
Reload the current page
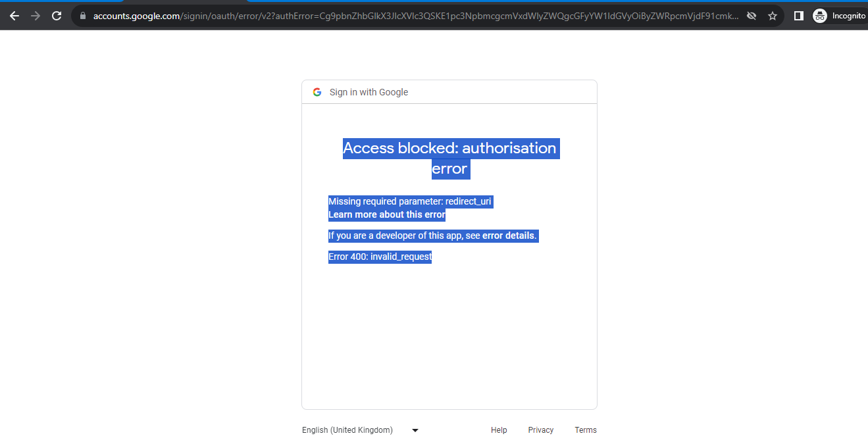coord(57,16)
